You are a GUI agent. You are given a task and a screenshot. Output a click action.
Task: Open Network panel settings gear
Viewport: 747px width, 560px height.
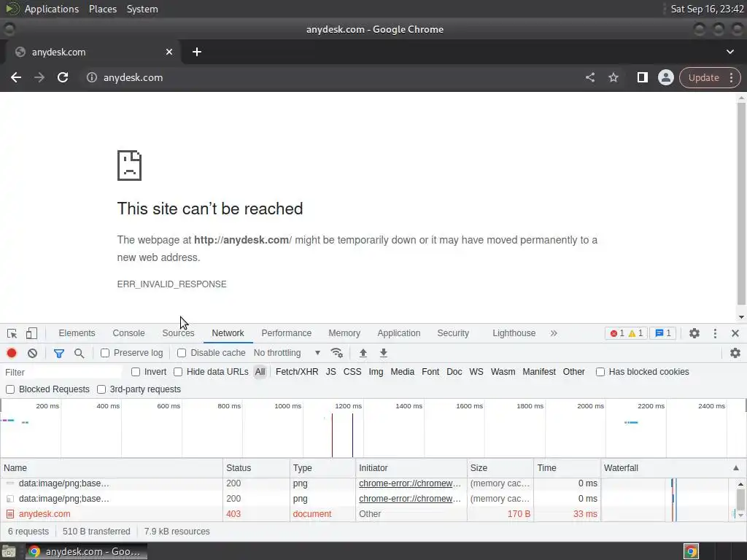click(x=735, y=353)
